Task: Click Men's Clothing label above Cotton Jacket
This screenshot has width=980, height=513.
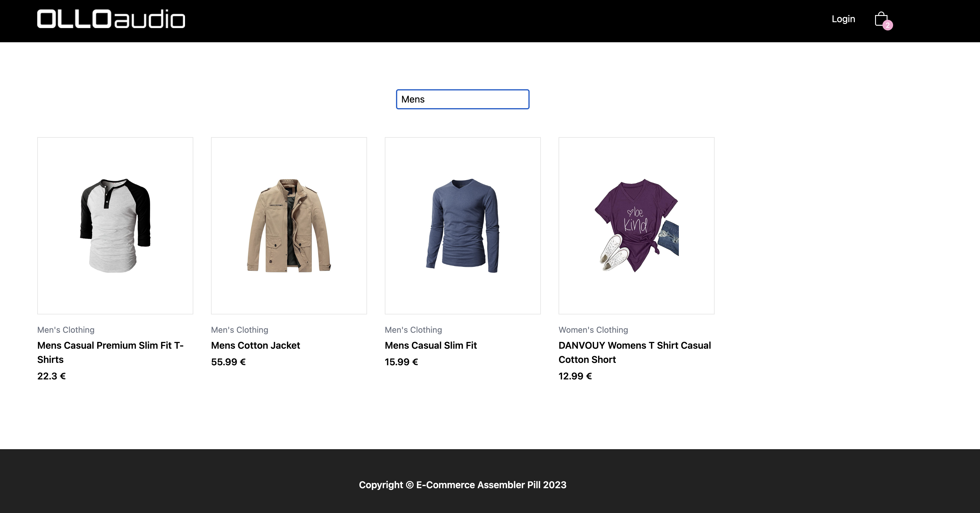Action: 240,330
